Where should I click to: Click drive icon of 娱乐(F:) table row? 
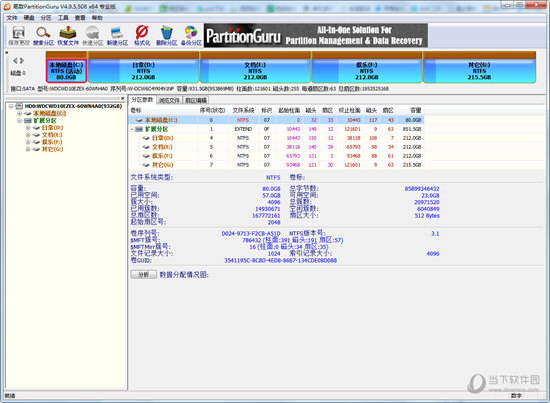coord(146,156)
